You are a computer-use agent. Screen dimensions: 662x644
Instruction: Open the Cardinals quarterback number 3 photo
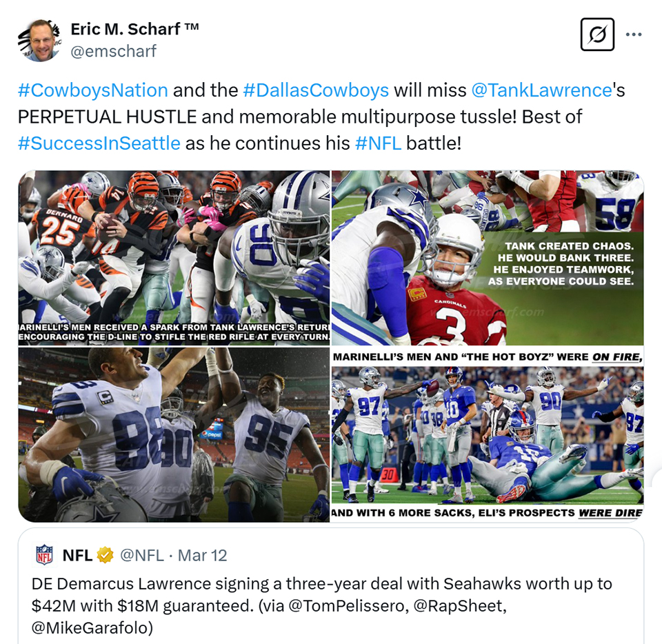pyautogui.click(x=488, y=258)
